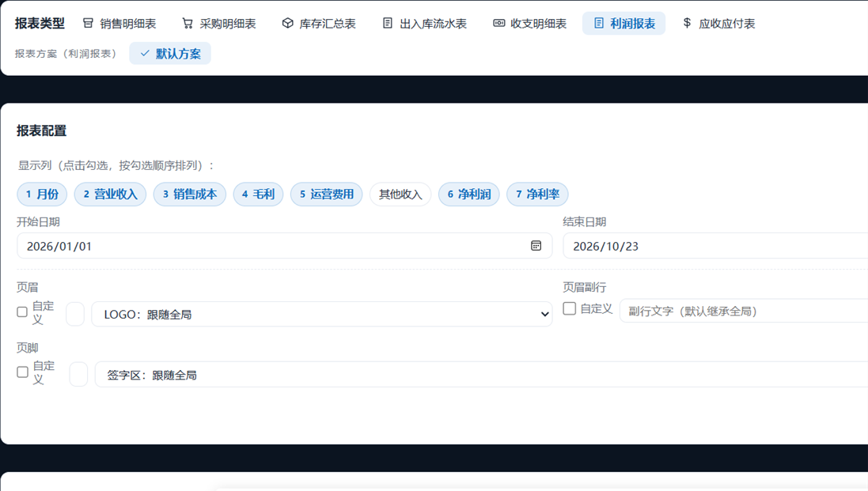Click the footer color swatch beside 页脚 checkbox
Screen dimensions: 868x491
click(x=78, y=374)
